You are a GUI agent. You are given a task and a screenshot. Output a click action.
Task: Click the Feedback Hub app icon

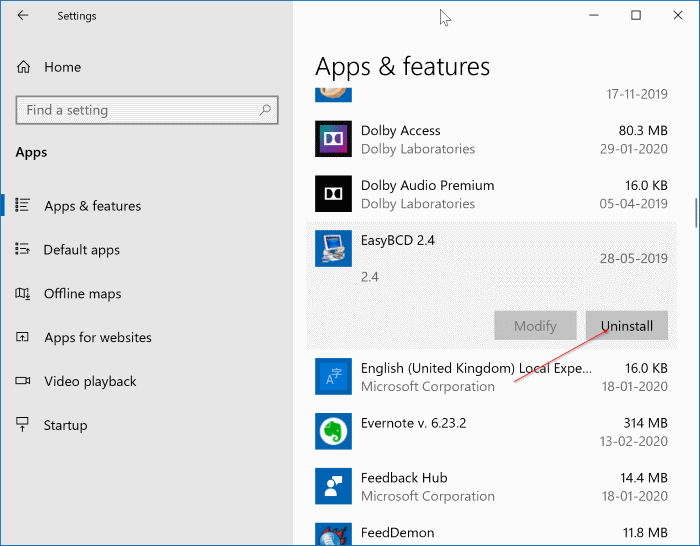pyautogui.click(x=333, y=486)
